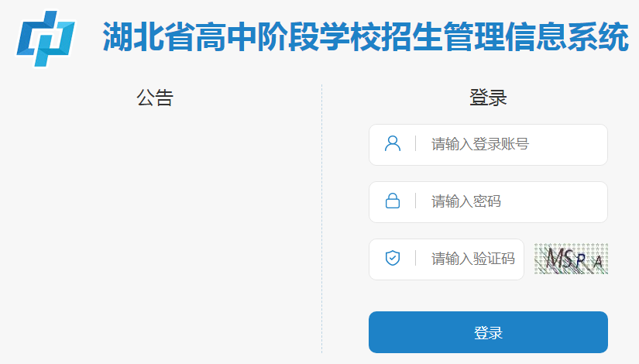Click the 公告 announcements heading
Screen dimensions: 639x364
click(154, 98)
